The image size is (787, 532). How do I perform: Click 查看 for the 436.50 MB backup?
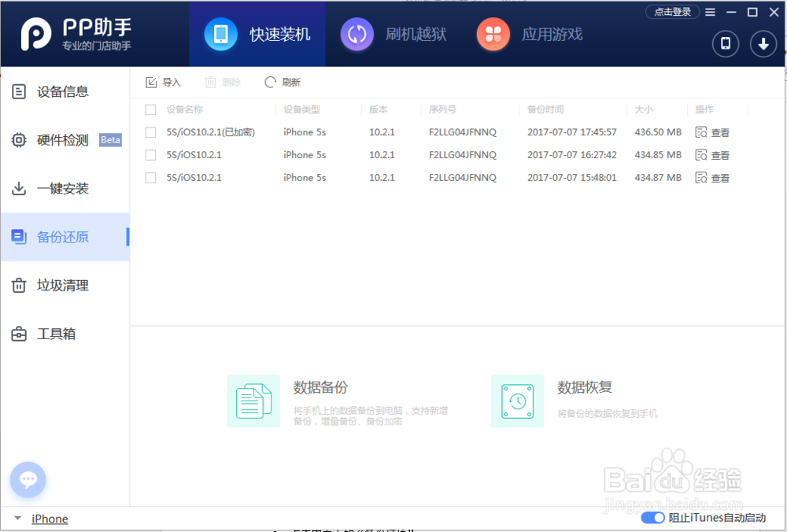point(712,132)
